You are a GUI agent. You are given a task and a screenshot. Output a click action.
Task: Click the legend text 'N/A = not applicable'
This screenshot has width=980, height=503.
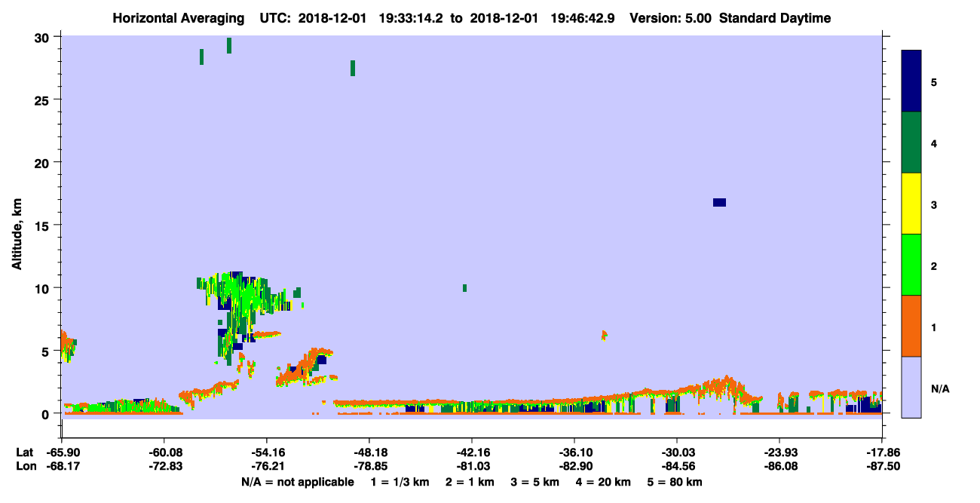coord(297,482)
